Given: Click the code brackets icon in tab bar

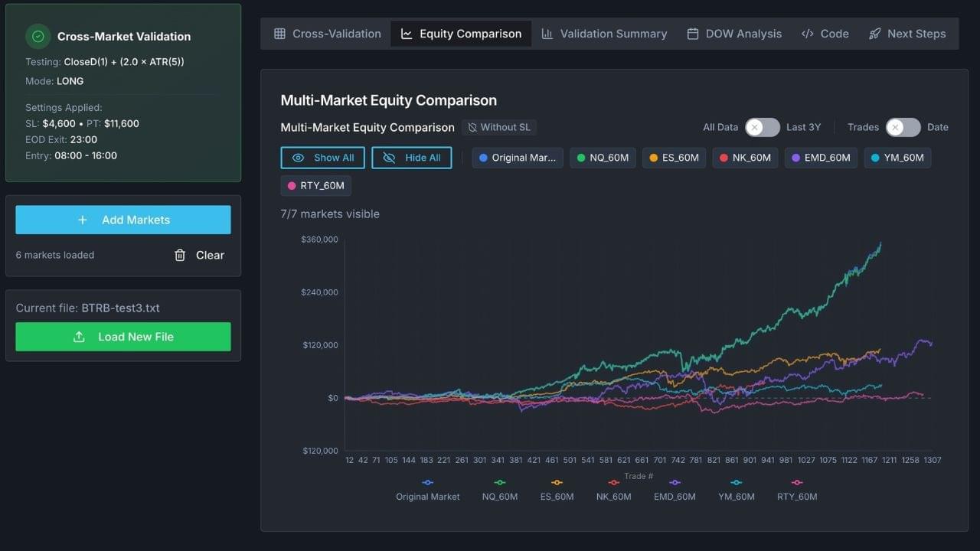Looking at the screenshot, I should 807,34.
